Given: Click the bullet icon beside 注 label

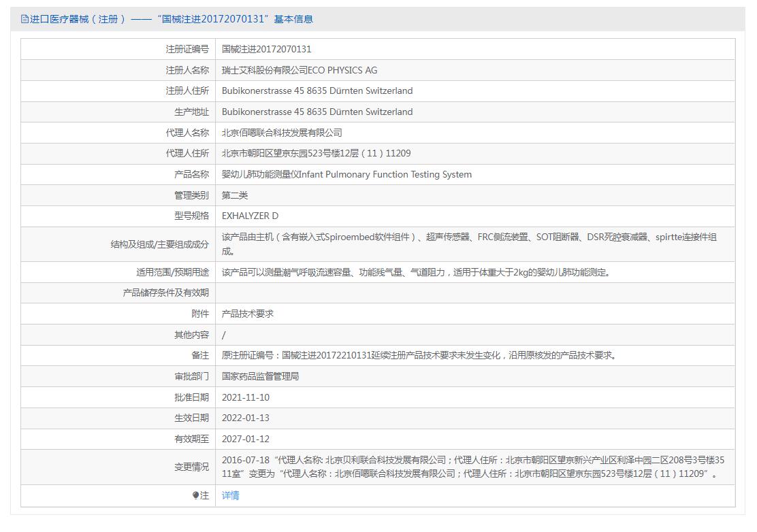Looking at the screenshot, I should coord(195,495).
